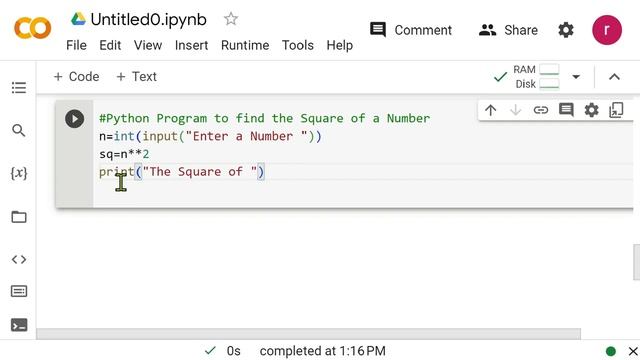Image resolution: width=640 pixels, height=360 pixels.
Task: Mirror cell in tab icon
Action: pos(616,110)
